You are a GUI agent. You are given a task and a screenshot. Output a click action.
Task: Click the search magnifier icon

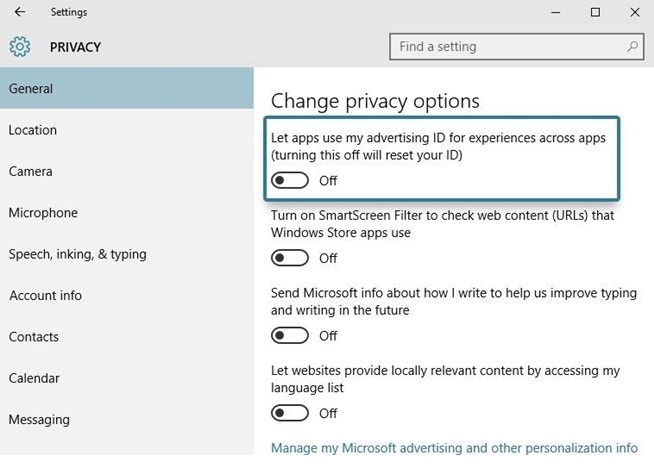633,46
